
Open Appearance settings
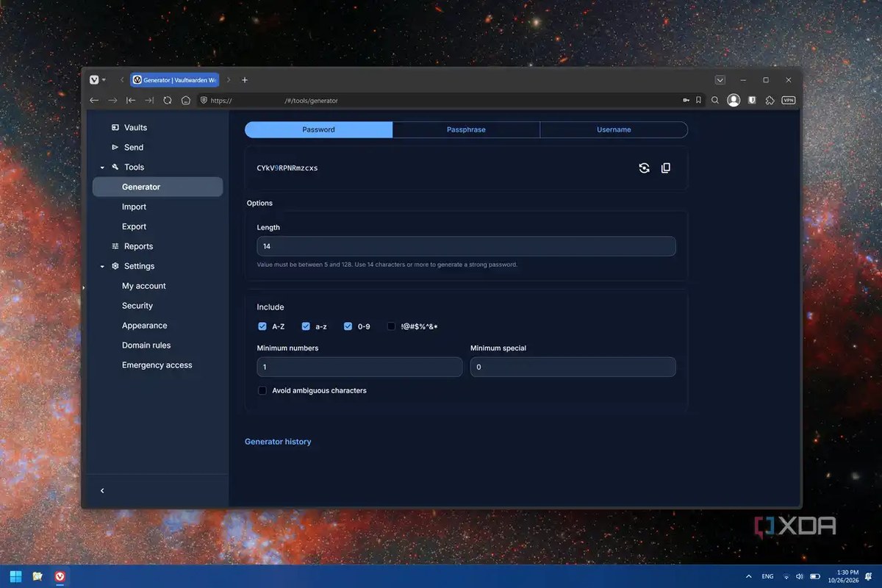[145, 326]
